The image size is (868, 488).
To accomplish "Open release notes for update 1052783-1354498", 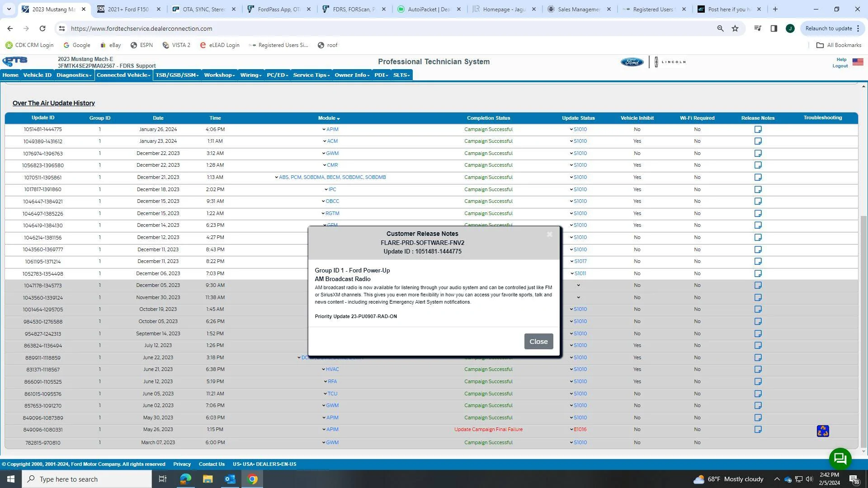I will point(758,274).
